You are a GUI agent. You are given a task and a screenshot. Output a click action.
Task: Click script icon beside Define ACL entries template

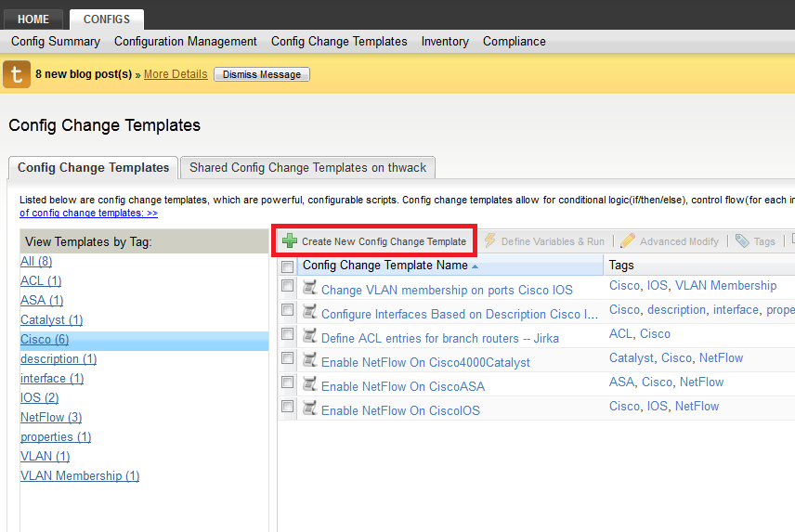[310, 336]
